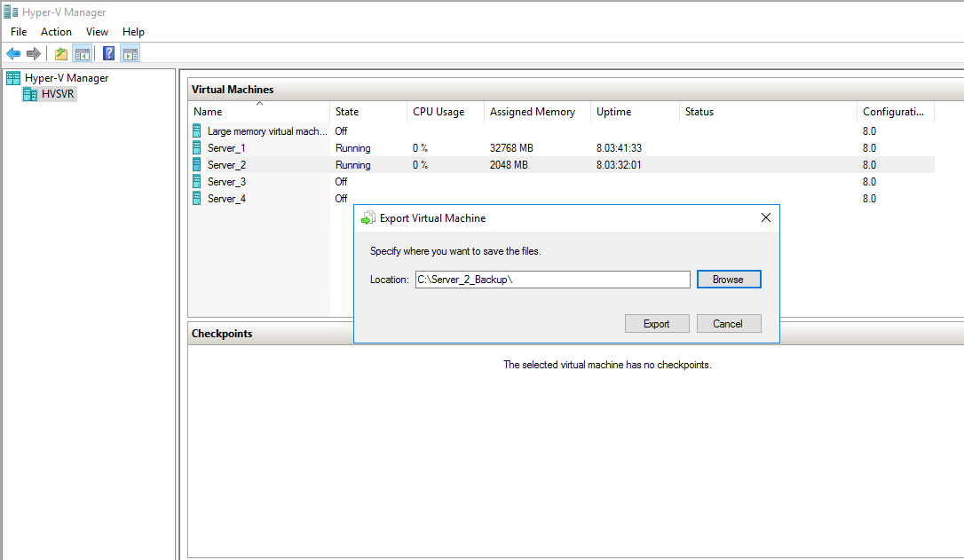Cancel the Export Virtual Machine dialog
This screenshot has height=560, width=964.
coord(729,324)
